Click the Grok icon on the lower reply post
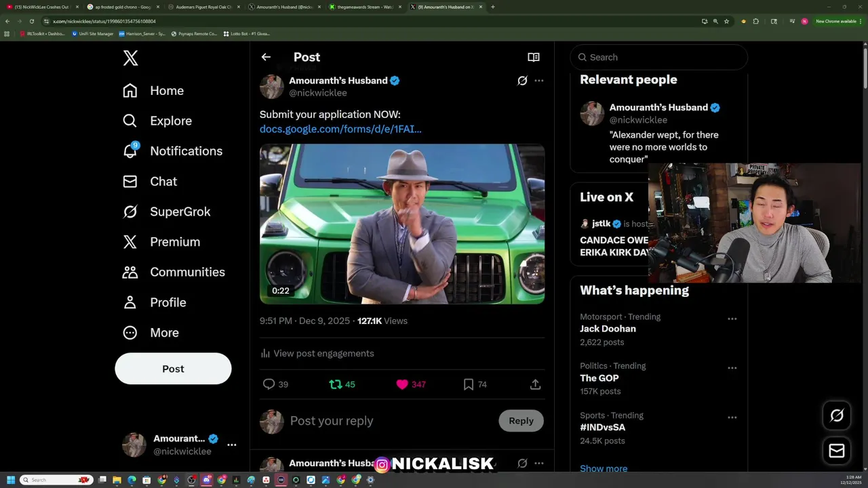The image size is (868, 488). (522, 464)
